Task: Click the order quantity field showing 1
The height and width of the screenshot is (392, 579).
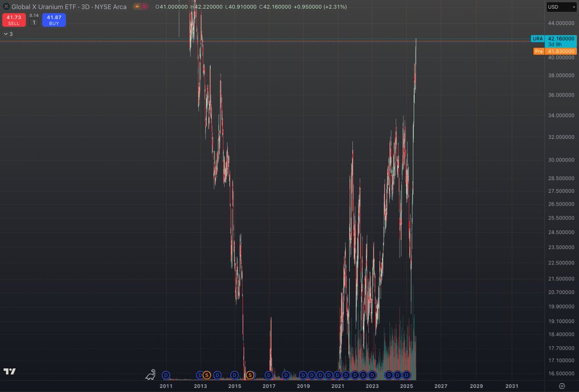Action: [34, 23]
